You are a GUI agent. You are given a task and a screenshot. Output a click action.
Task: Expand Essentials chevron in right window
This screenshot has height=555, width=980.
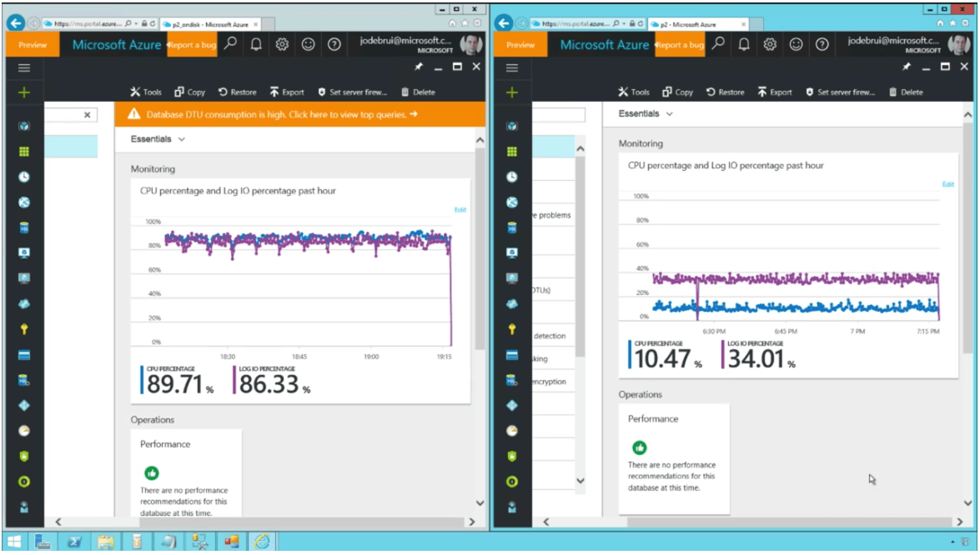coord(669,114)
